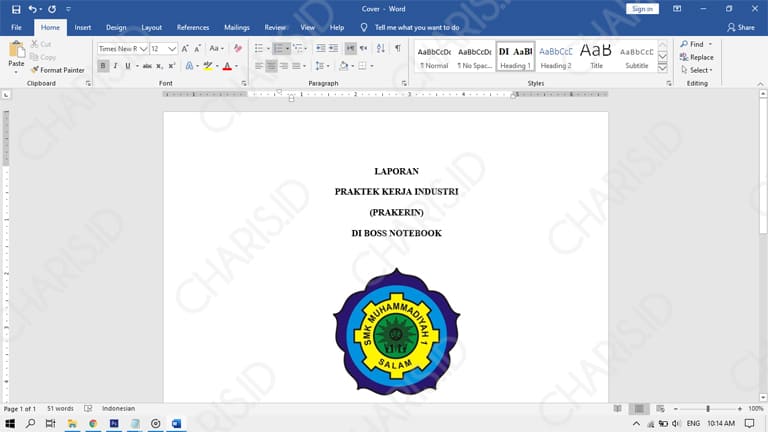The height and width of the screenshot is (432, 768).
Task: Apply strikethrough to the text
Action: 147,66
